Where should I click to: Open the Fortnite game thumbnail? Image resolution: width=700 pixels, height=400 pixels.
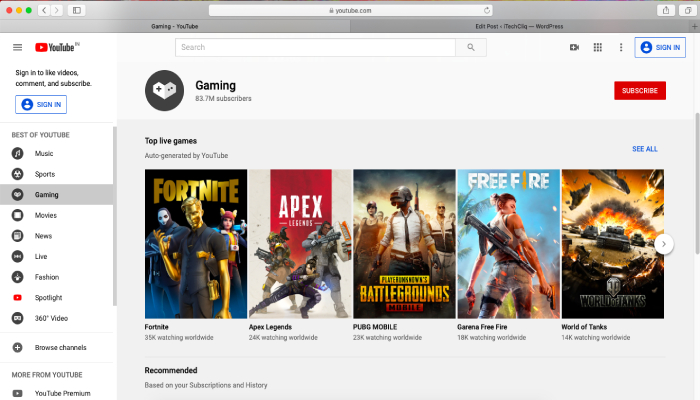(x=196, y=244)
